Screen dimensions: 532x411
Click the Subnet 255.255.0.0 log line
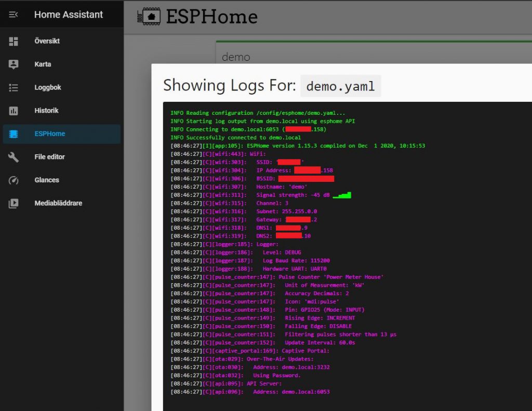point(244,211)
